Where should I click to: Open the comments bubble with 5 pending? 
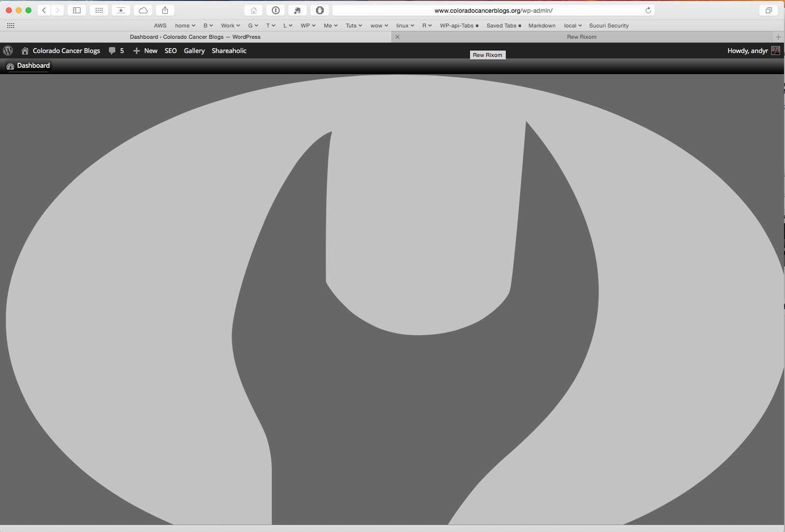pos(116,51)
